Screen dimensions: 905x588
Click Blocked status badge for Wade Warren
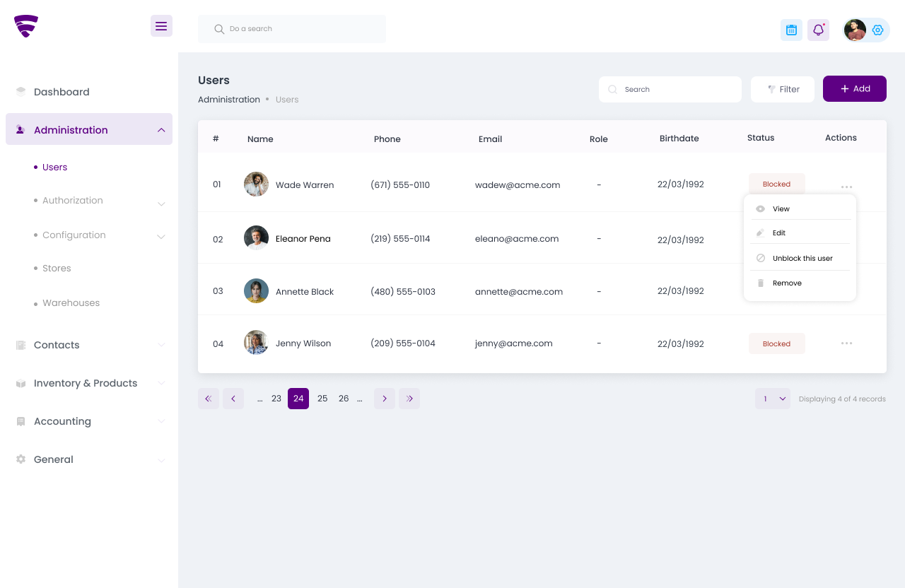777,184
